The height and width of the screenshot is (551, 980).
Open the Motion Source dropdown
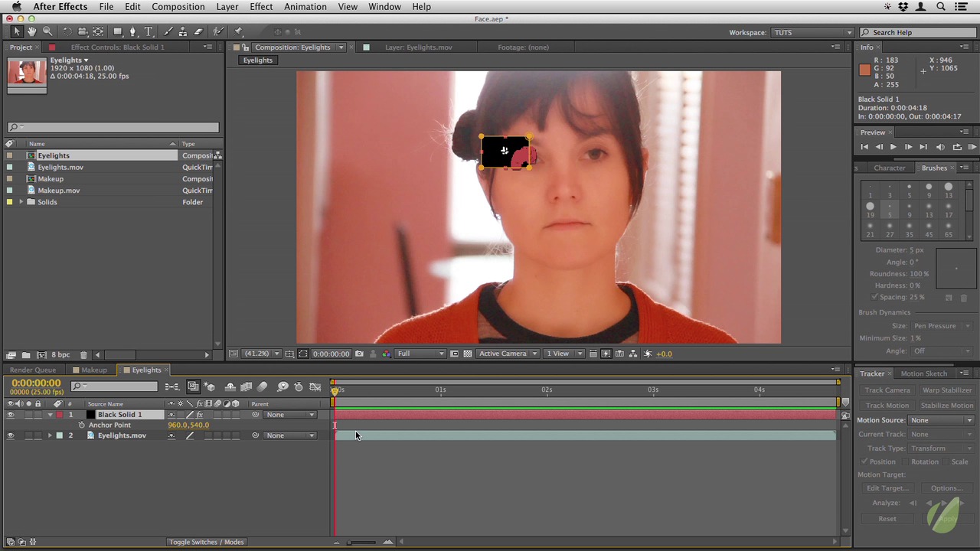(941, 420)
